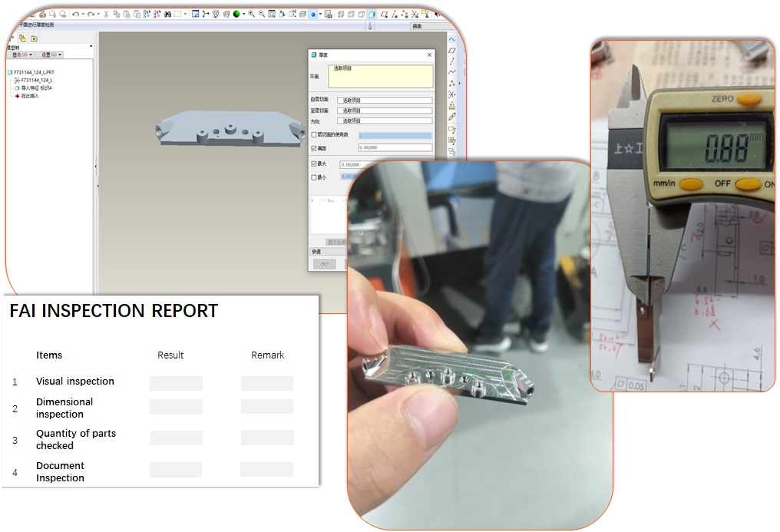Click the Paste clipboard icon
780x532 pixels.
tap(127, 14)
